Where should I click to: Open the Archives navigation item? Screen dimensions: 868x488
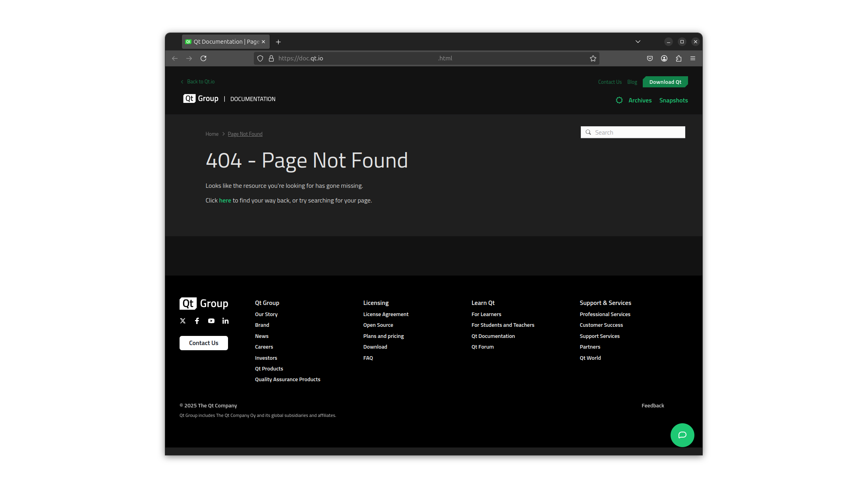640,100
